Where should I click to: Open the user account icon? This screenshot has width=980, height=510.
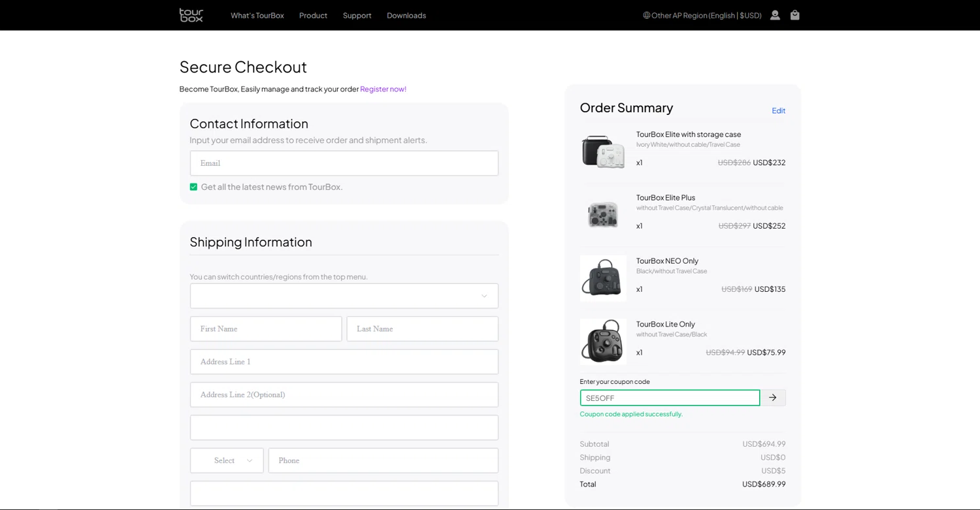click(775, 15)
